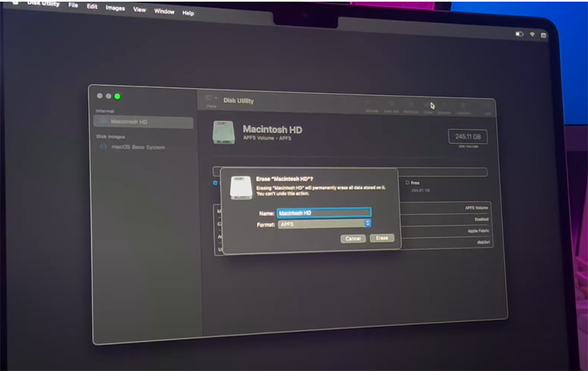Select macOS Base System disk image
588x371 pixels.
pyautogui.click(x=137, y=147)
